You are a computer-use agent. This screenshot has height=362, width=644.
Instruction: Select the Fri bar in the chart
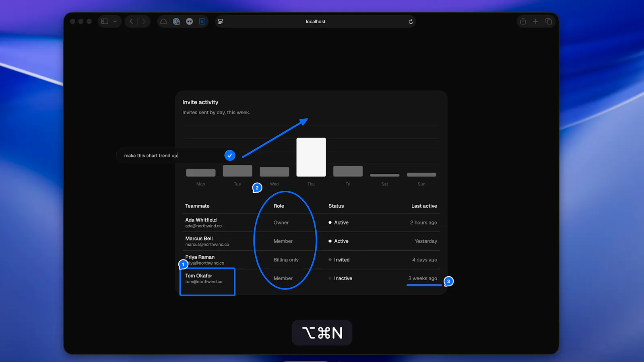tap(348, 171)
